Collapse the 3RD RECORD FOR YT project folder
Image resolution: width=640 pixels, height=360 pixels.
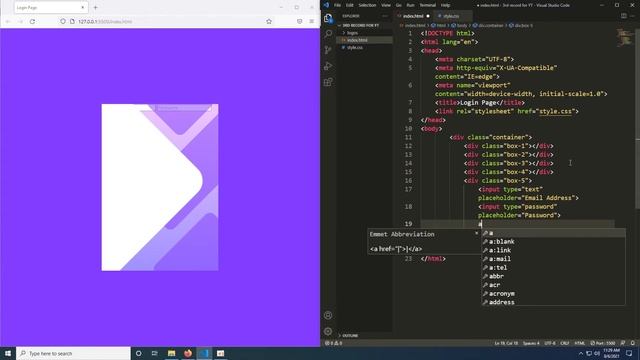[361, 25]
